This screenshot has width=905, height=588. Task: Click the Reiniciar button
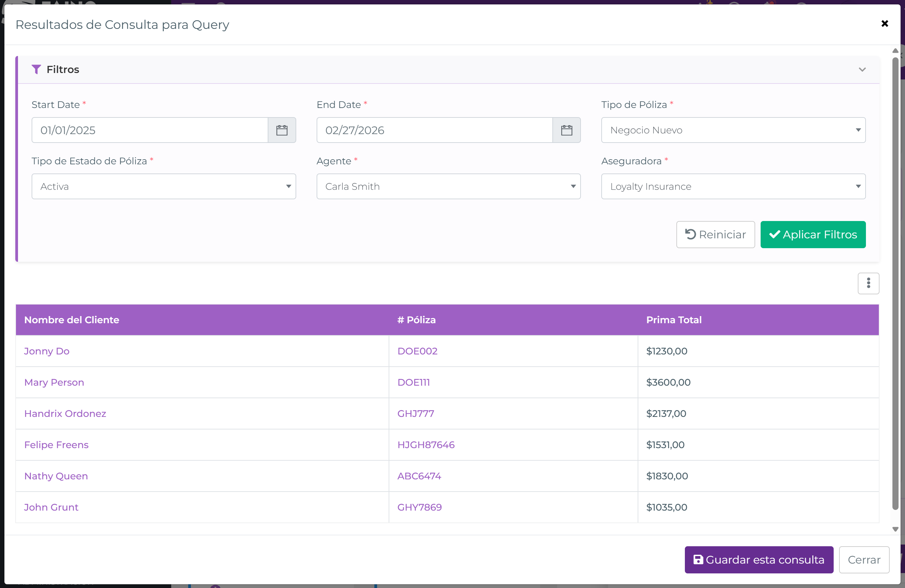tap(715, 235)
